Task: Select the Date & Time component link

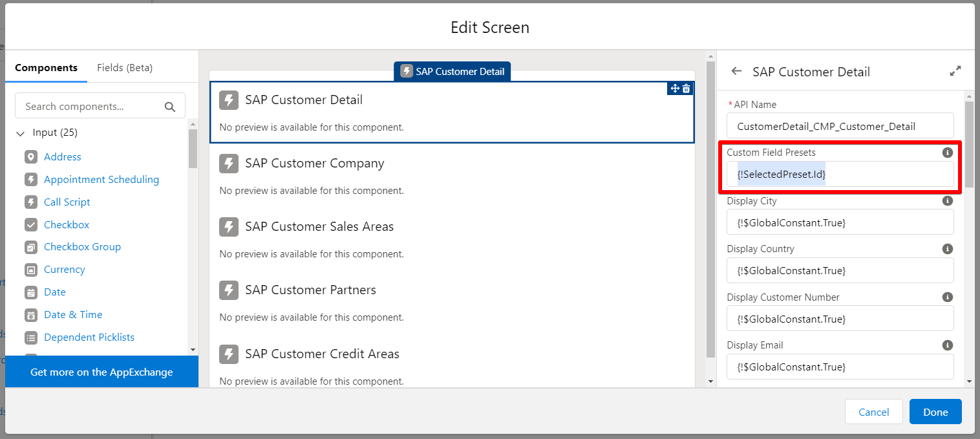Action: point(73,315)
